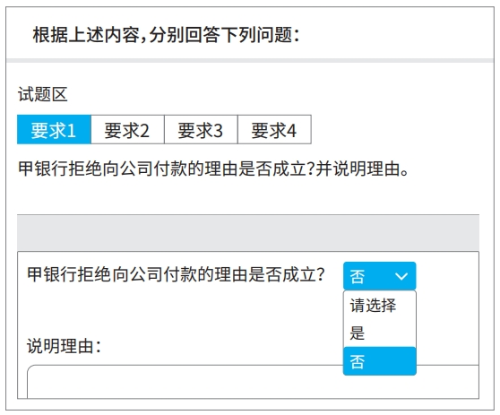Image resolution: width=500 pixels, height=415 pixels.
Task: Click the 试题区 section label
Action: [x=43, y=94]
